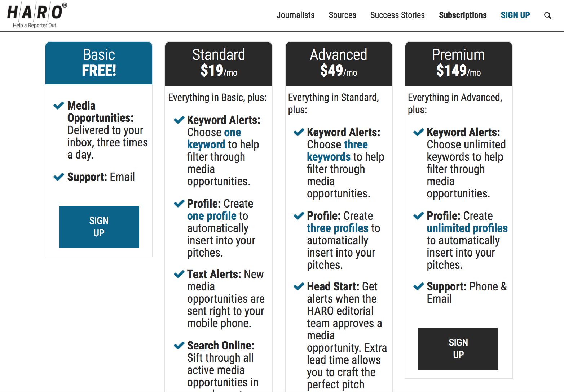Open the Sources menu item
Screen dimensions: 564x392
point(342,15)
